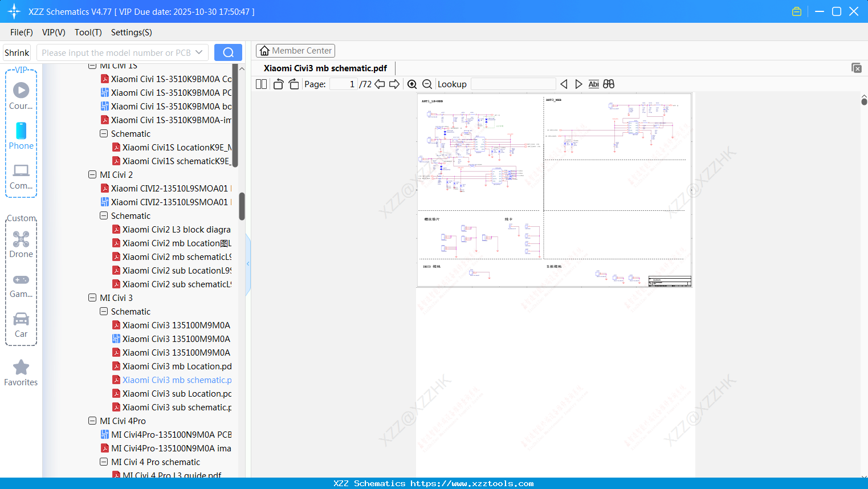Open the Drone schematics category
Screen dimensions: 868x489
click(x=21, y=244)
